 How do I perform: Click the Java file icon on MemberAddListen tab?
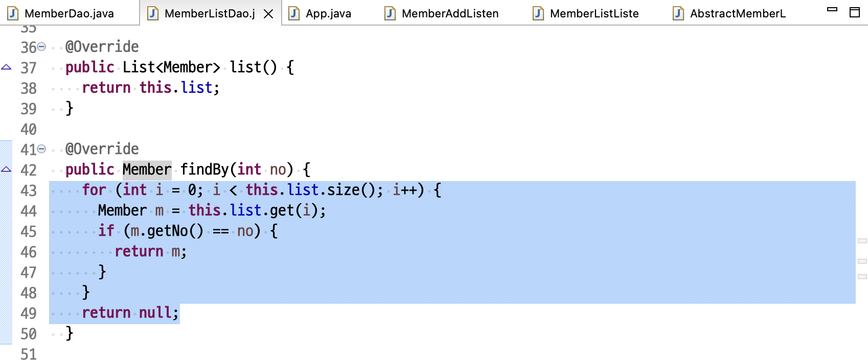tap(390, 13)
